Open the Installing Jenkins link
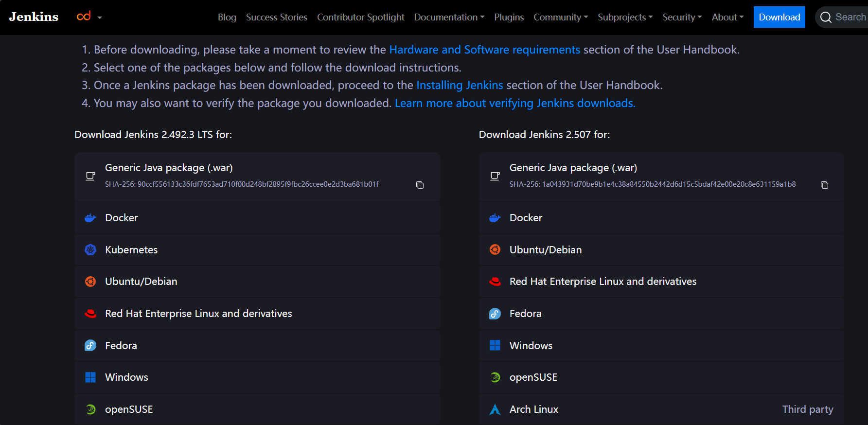 click(460, 85)
